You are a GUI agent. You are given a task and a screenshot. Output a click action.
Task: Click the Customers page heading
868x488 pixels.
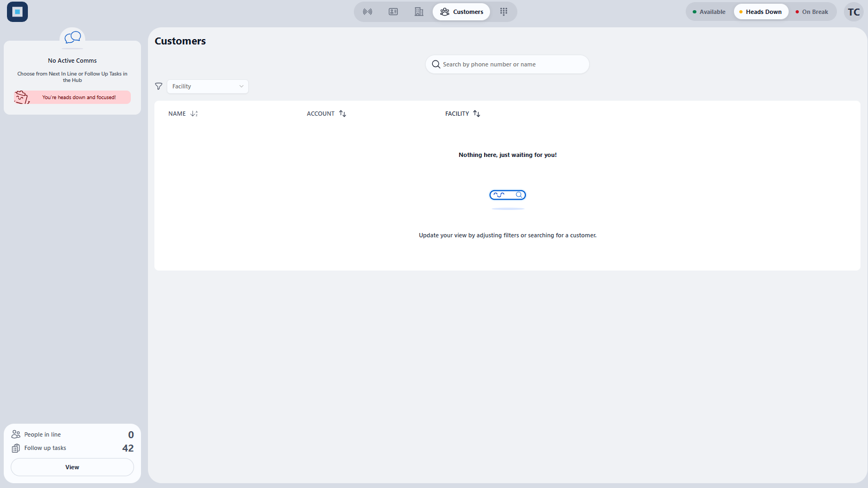(180, 41)
